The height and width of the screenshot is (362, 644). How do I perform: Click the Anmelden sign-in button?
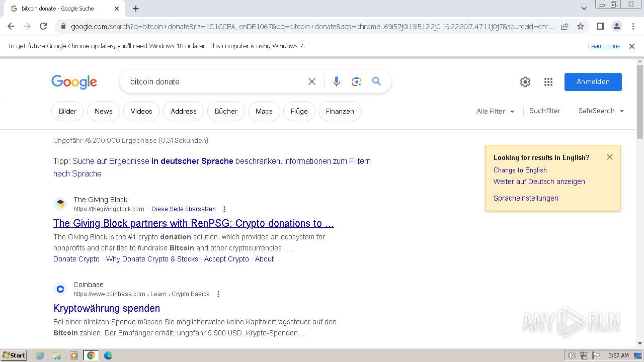point(593,82)
